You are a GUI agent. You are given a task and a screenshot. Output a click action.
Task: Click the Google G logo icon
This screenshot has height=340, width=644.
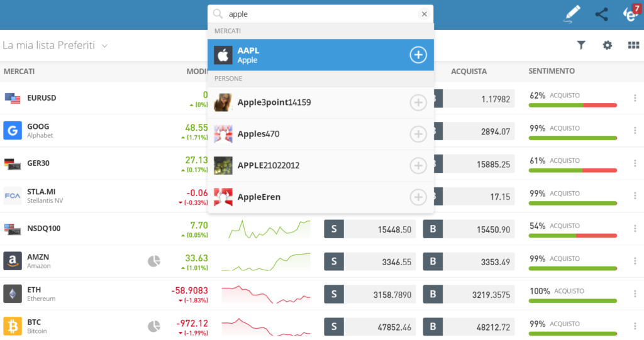point(13,131)
